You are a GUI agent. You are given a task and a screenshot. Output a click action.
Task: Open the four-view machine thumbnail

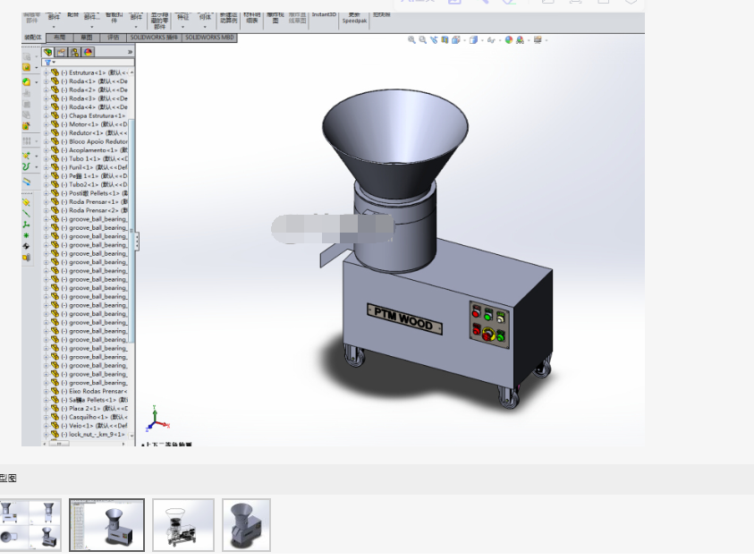30,525
